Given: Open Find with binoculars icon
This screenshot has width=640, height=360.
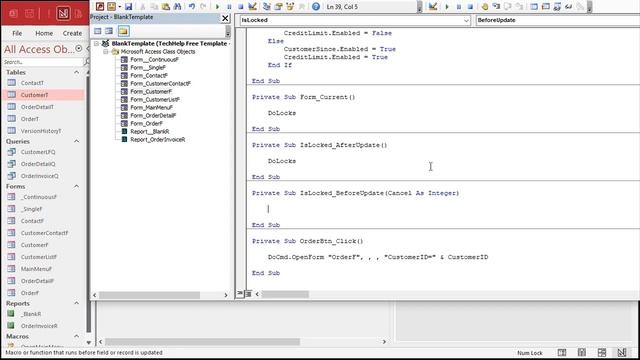Looking at the screenshot, I should [177, 7].
